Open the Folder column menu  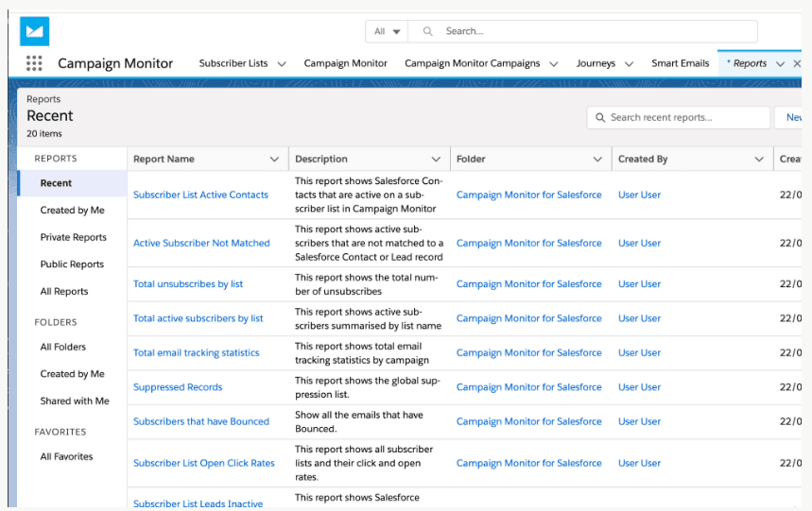click(x=597, y=160)
